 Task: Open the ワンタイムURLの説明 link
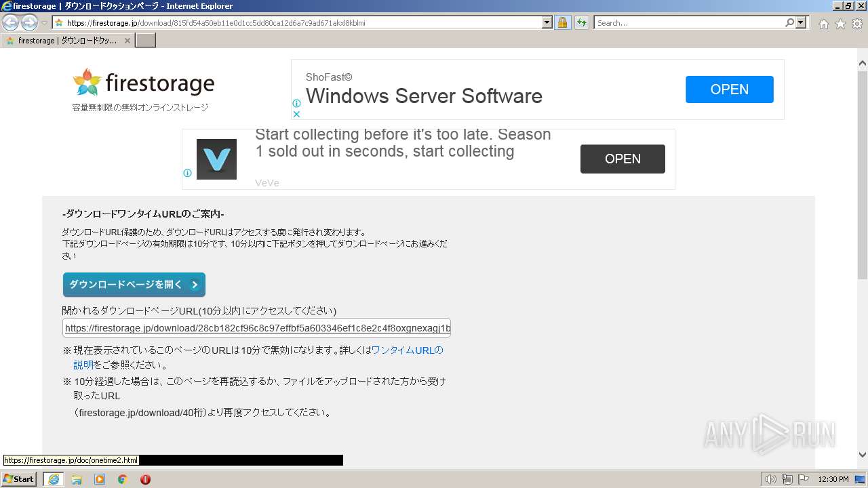tap(407, 350)
